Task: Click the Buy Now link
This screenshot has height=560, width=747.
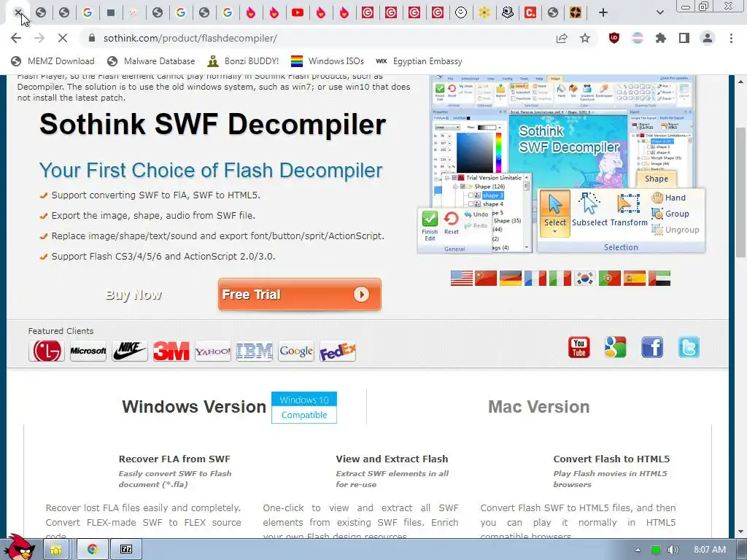Action: (x=134, y=295)
